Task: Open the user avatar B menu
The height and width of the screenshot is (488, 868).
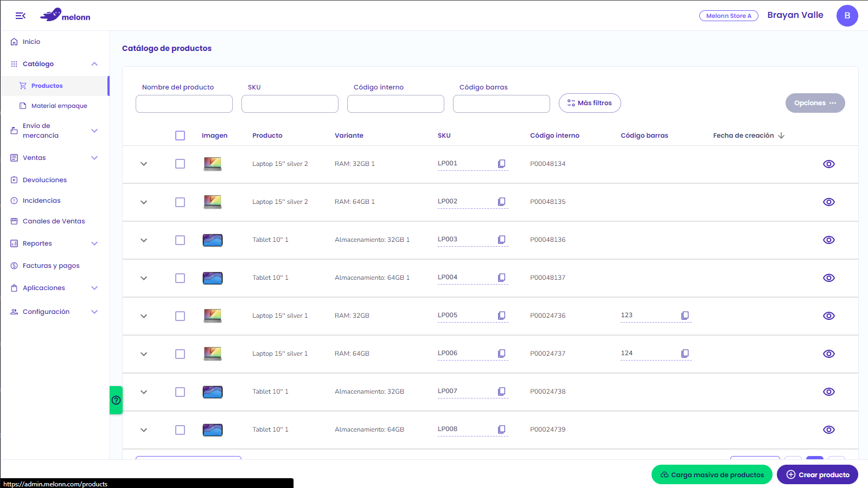Action: pyautogui.click(x=847, y=16)
